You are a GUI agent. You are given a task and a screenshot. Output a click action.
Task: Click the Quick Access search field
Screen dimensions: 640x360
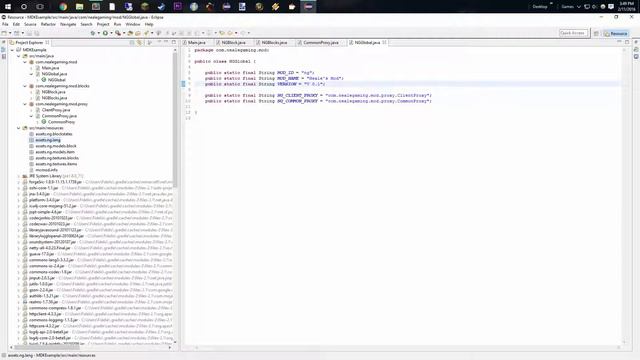(573, 33)
